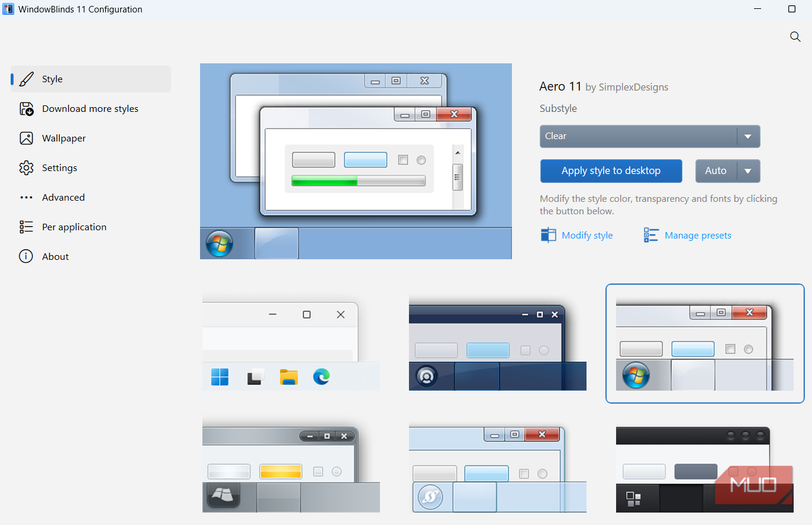This screenshot has width=812, height=525.
Task: Click the Modify style link
Action: coord(587,236)
